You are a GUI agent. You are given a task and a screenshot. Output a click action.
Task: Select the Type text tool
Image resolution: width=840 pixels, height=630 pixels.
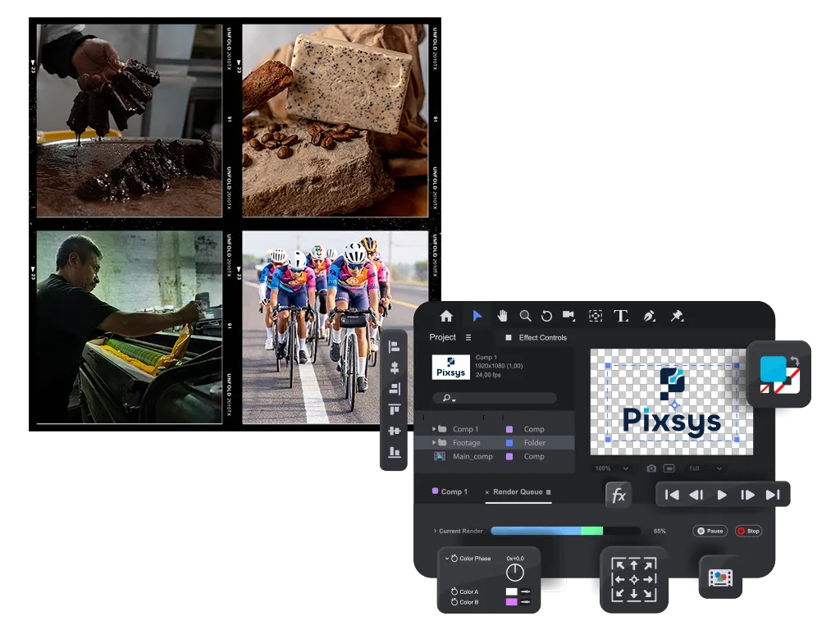621,316
